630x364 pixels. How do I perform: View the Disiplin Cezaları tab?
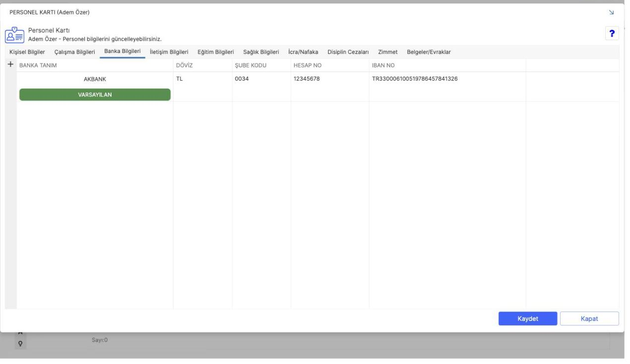click(348, 52)
